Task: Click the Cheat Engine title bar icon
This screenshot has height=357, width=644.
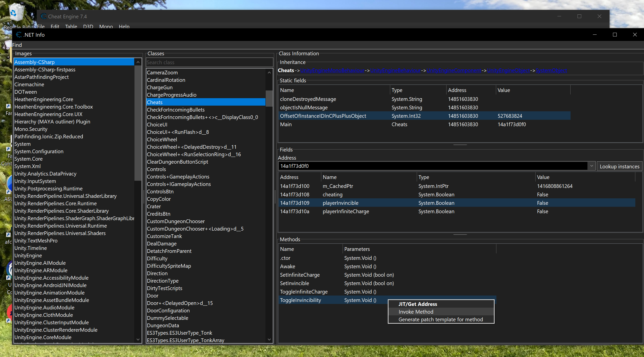Action: click(x=43, y=17)
